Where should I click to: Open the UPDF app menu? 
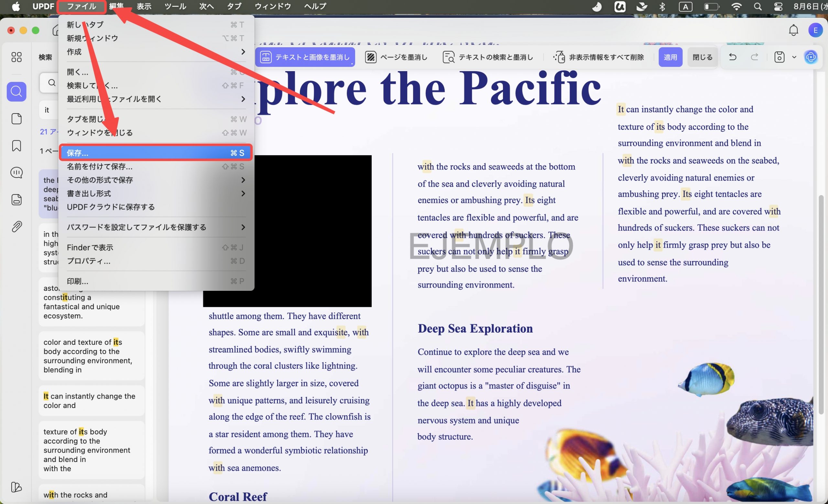[43, 6]
